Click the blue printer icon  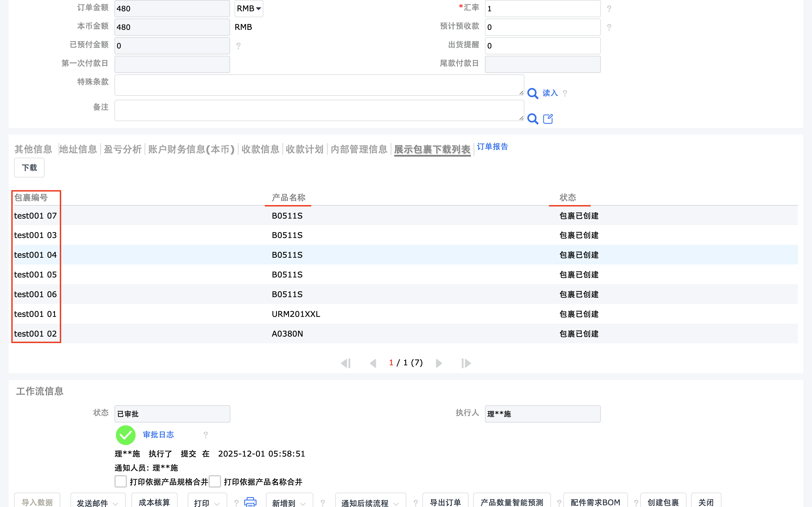pyautogui.click(x=250, y=502)
